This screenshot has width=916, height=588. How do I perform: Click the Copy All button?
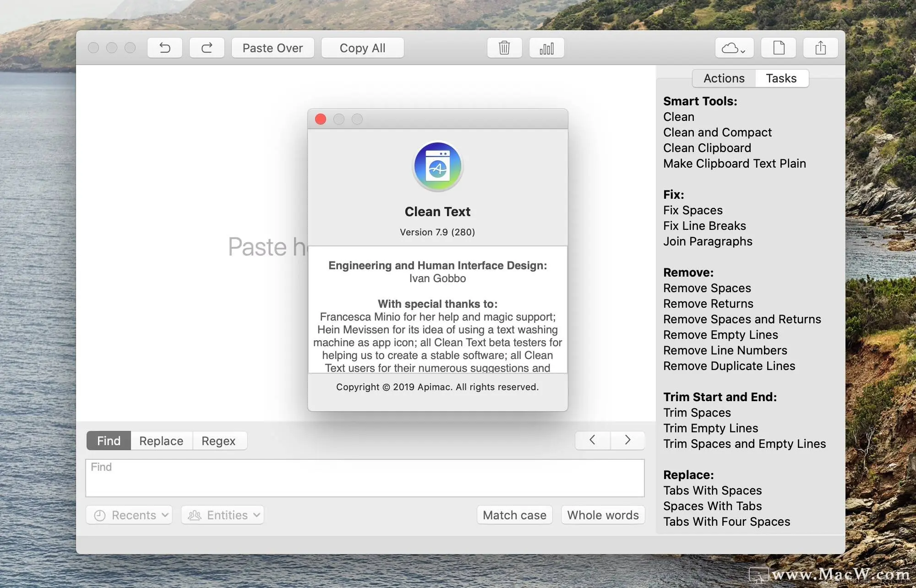click(x=363, y=48)
